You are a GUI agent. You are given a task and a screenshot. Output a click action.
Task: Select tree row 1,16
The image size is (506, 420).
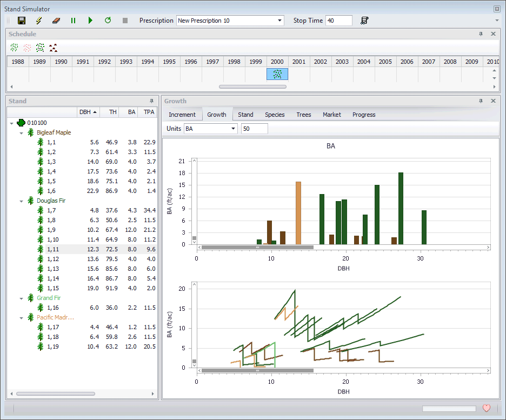tap(82, 308)
